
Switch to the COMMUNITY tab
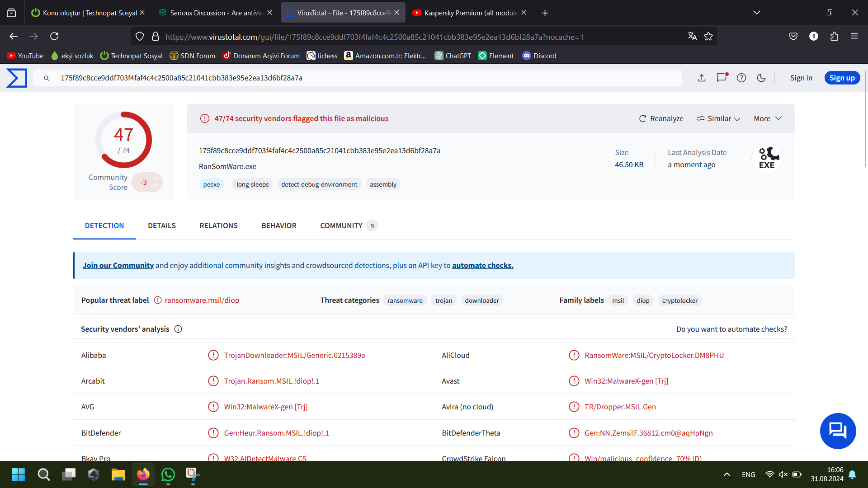tap(341, 225)
